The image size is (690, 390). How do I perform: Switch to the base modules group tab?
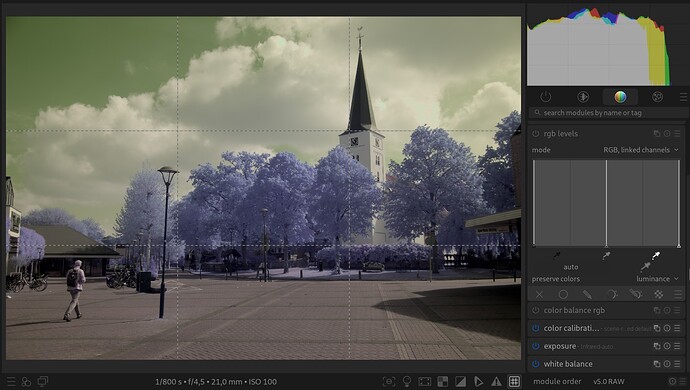click(583, 97)
